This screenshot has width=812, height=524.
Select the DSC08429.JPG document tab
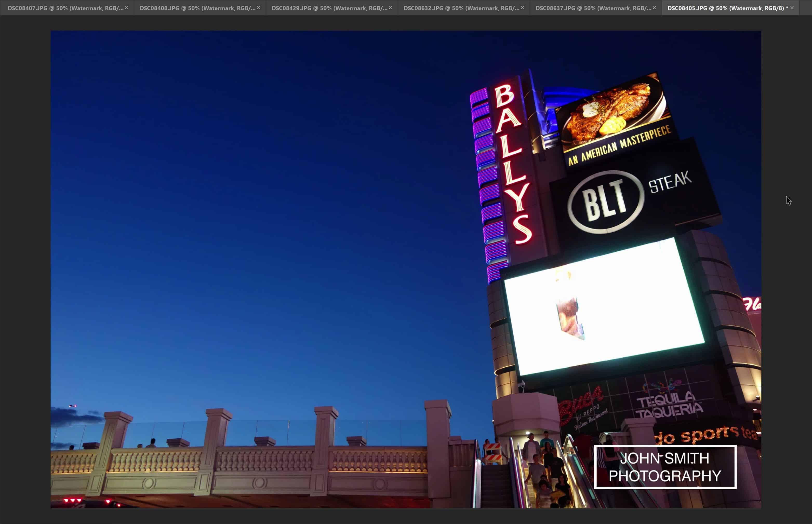(329, 8)
